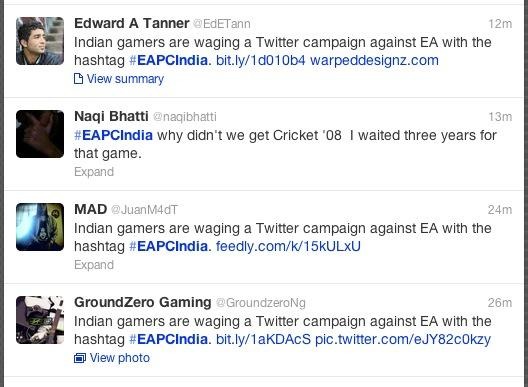
Task: Open the feedly.com/k/15kULxU link
Action: tap(288, 246)
